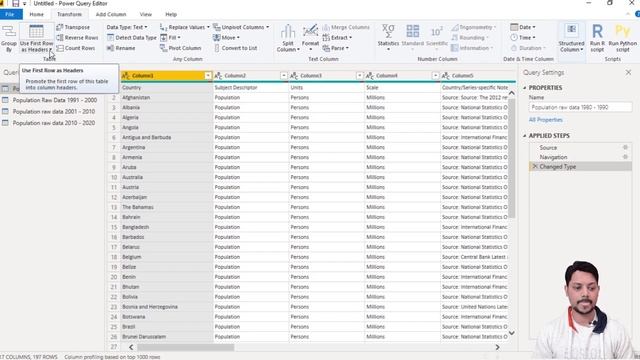
Task: Open the Split Column tool
Action: (288, 38)
